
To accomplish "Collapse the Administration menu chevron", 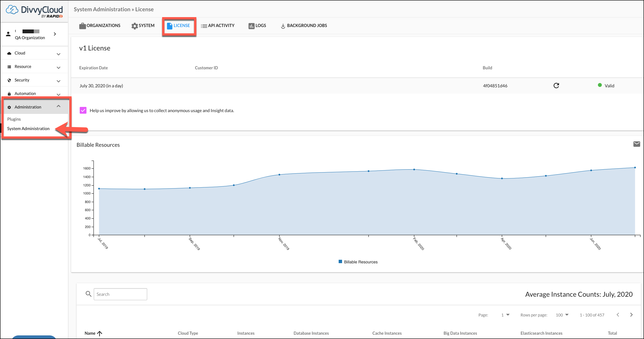I will click(x=59, y=106).
